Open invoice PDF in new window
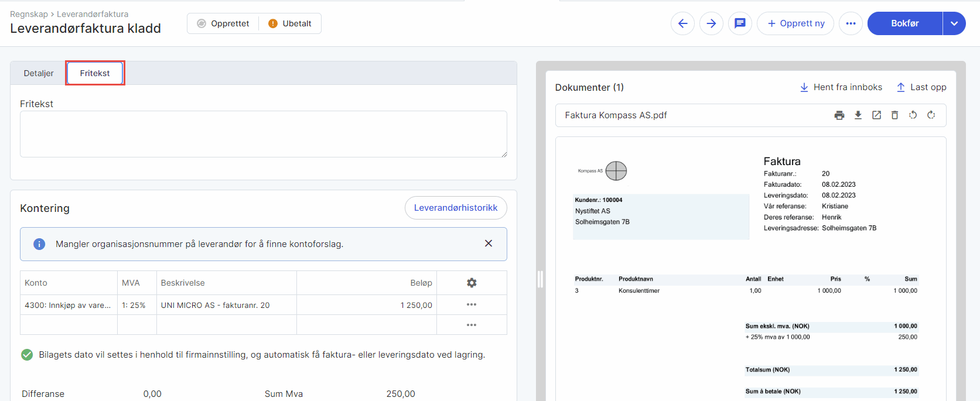The height and width of the screenshot is (401, 980). click(x=876, y=115)
